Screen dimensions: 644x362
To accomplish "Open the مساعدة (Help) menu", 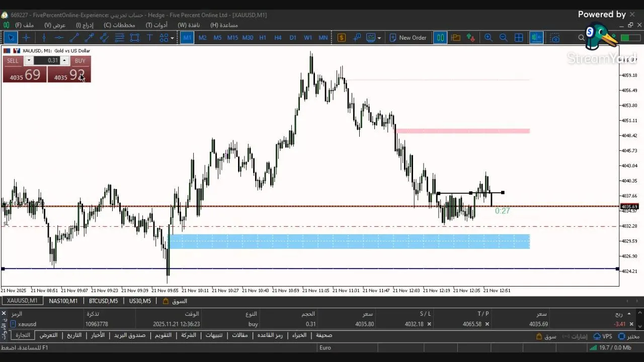I will point(224,25).
